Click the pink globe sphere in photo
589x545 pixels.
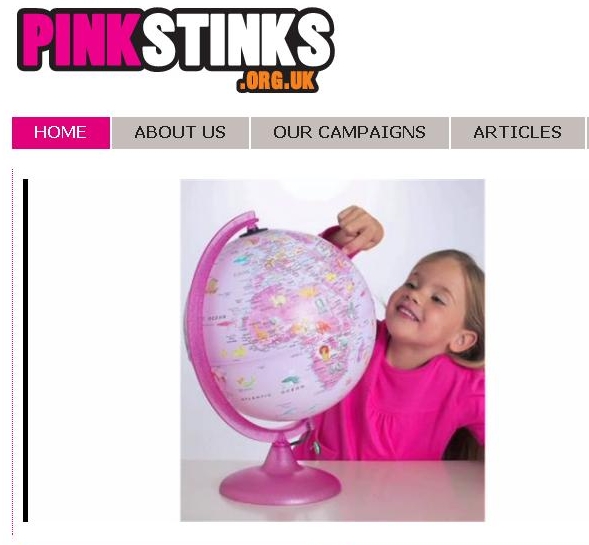point(285,325)
